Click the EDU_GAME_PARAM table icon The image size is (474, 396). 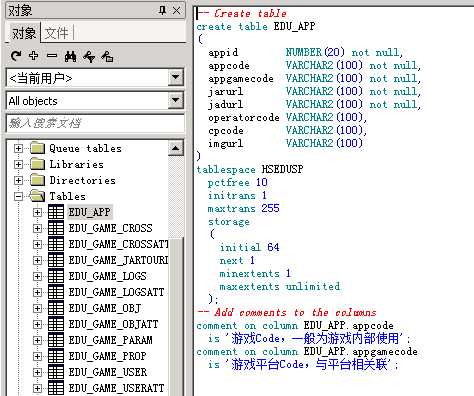(56, 340)
